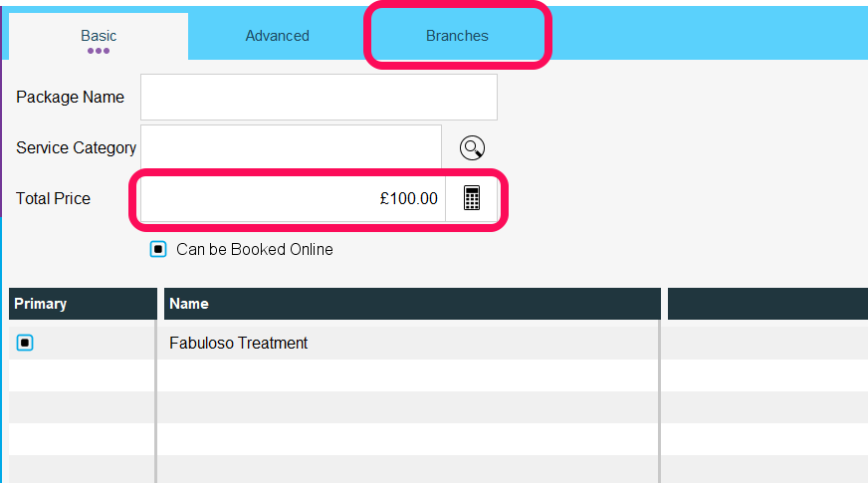
Task: Select the first empty row below Fabuloso Treatment
Action: [x=438, y=375]
